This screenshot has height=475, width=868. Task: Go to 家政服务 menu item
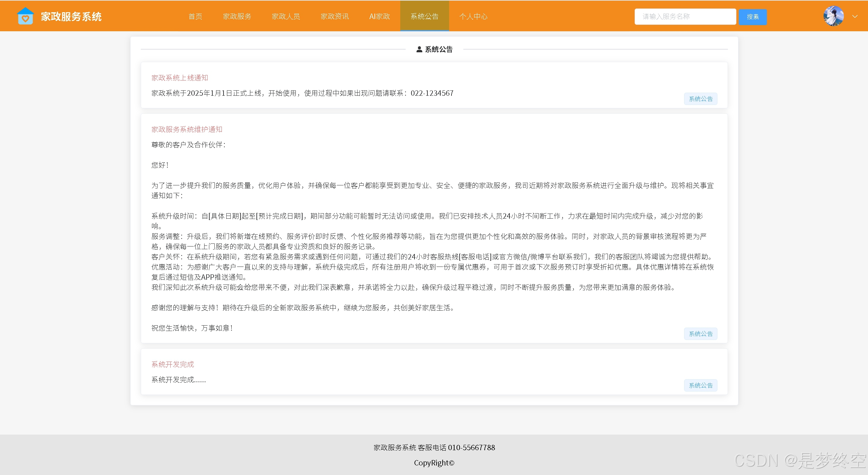237,16
